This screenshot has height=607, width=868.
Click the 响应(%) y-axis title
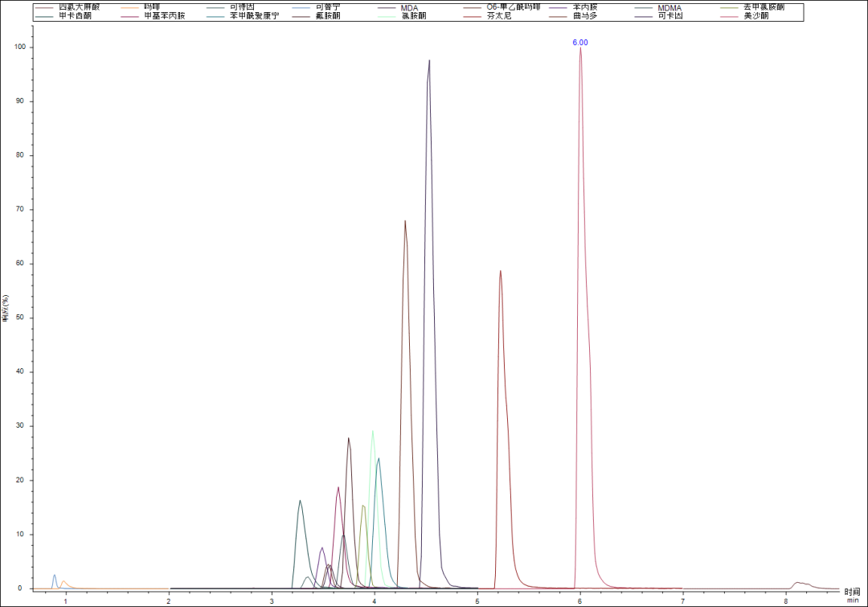click(6, 308)
